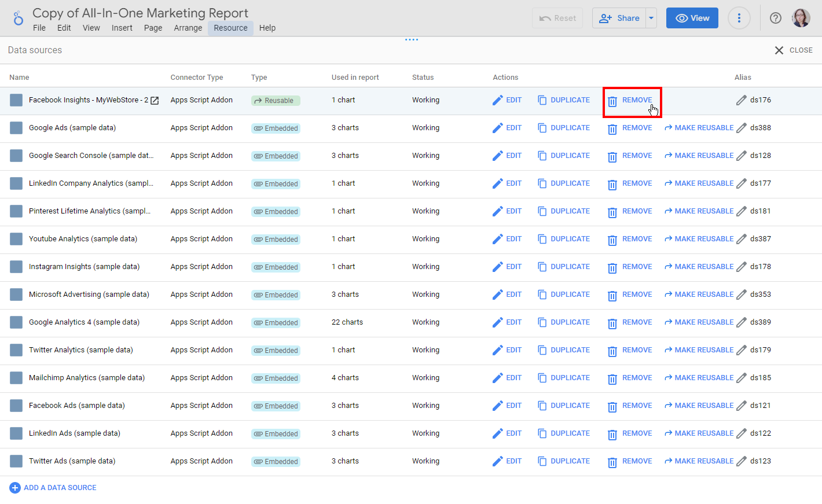Open the File menu
The height and width of the screenshot is (504, 822).
tap(39, 27)
